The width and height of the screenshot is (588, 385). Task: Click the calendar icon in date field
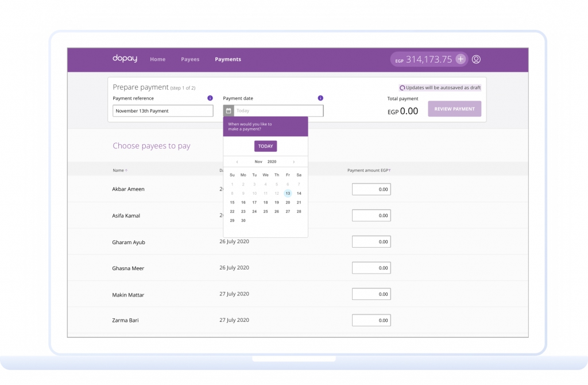229,111
